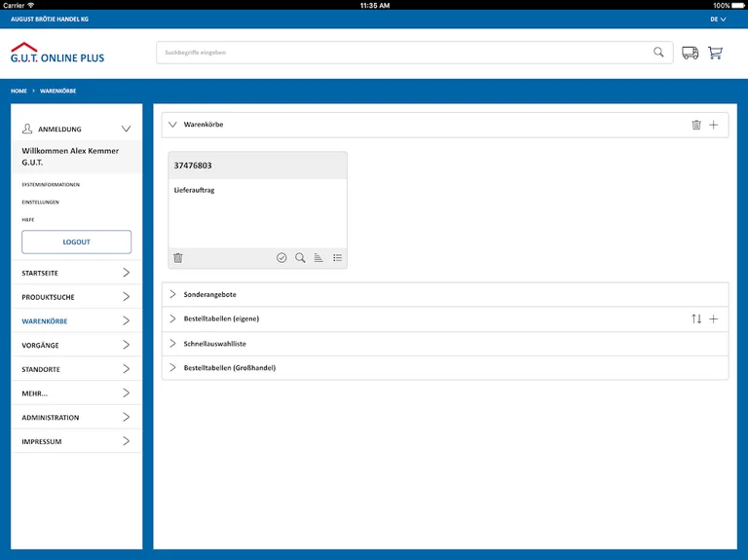Select Vorgänge in sidebar menu
Viewport: 748px width, 560px height.
pos(76,345)
